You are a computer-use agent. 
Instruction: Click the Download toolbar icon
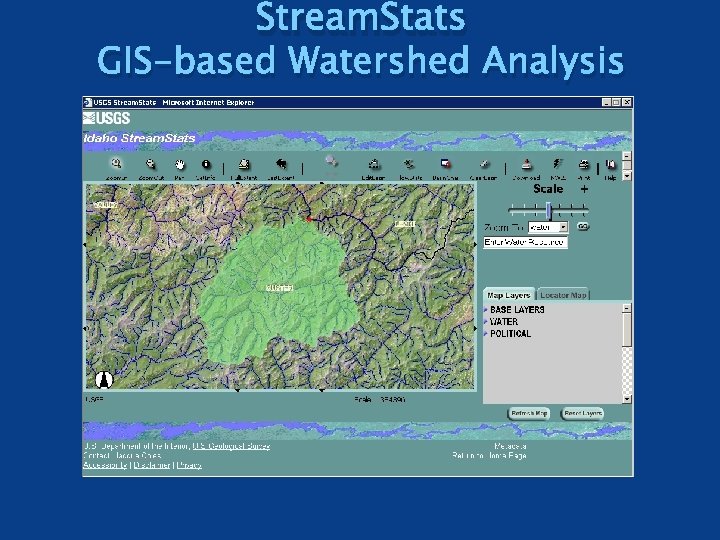coord(526,164)
